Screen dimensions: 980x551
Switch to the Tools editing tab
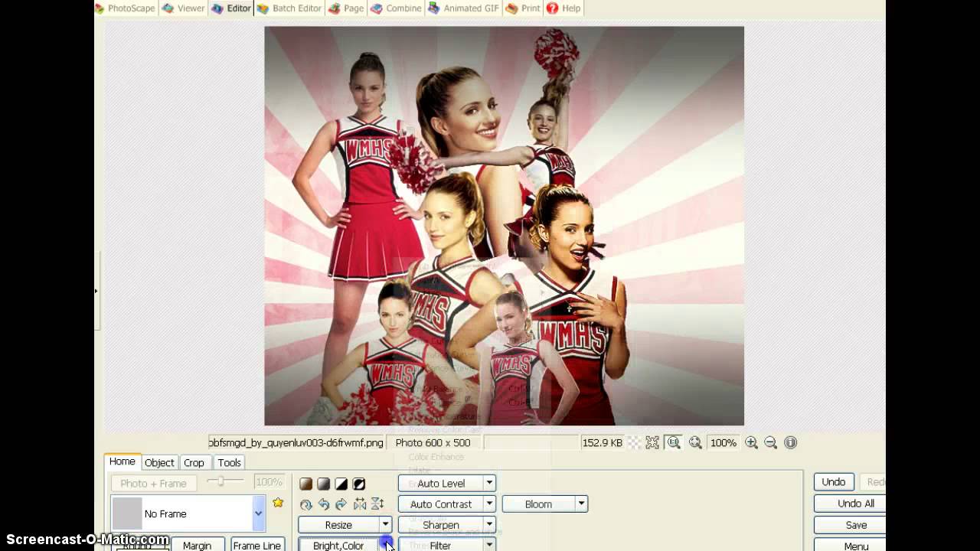click(229, 462)
